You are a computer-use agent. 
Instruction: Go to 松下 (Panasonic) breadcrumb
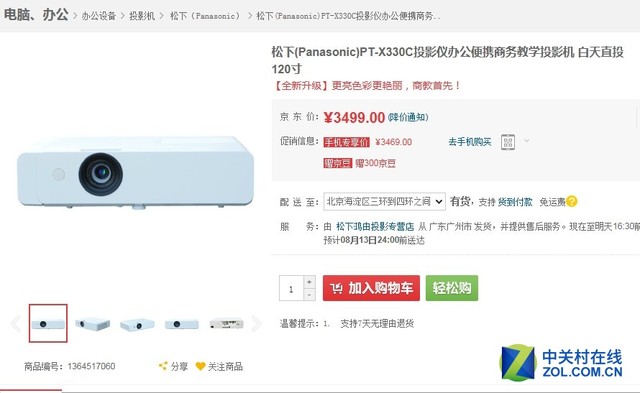(204, 16)
